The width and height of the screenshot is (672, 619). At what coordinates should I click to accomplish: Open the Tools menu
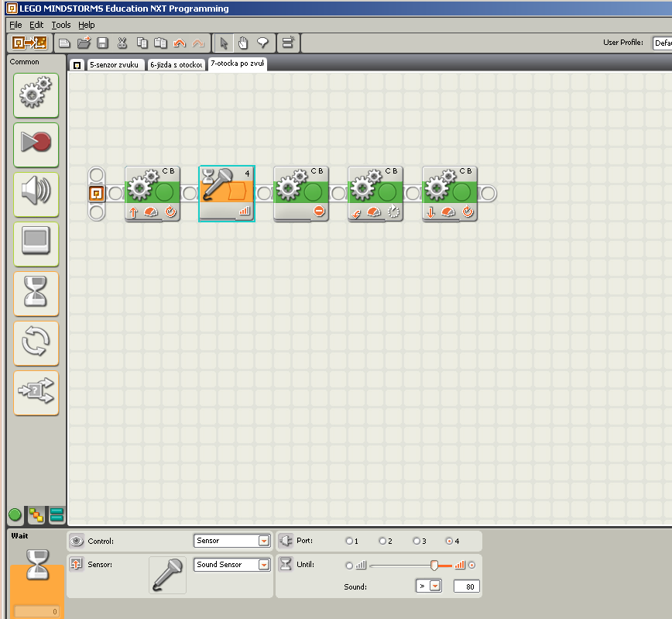[x=61, y=25]
